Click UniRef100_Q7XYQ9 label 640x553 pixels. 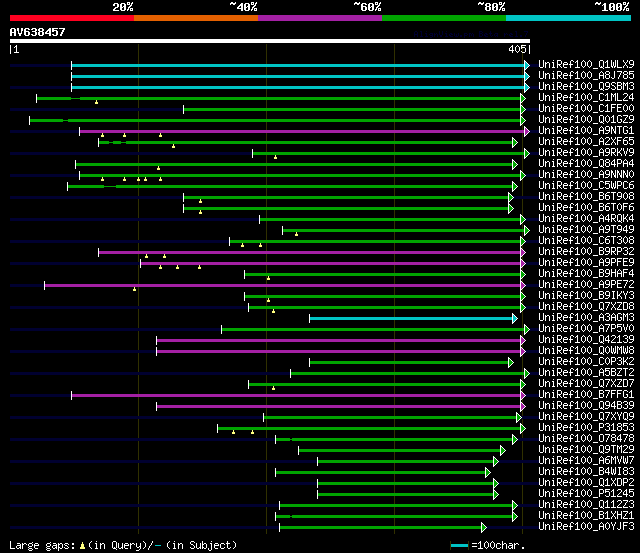click(x=586, y=417)
